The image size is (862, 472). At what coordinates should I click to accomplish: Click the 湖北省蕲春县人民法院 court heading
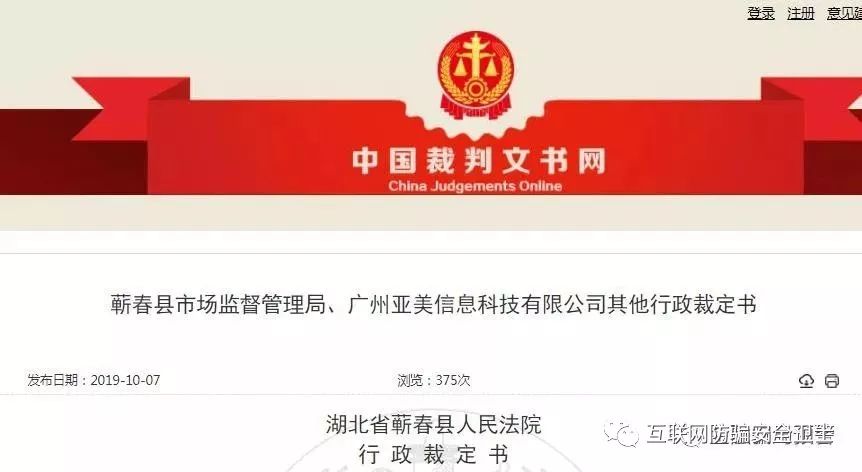pos(434,425)
